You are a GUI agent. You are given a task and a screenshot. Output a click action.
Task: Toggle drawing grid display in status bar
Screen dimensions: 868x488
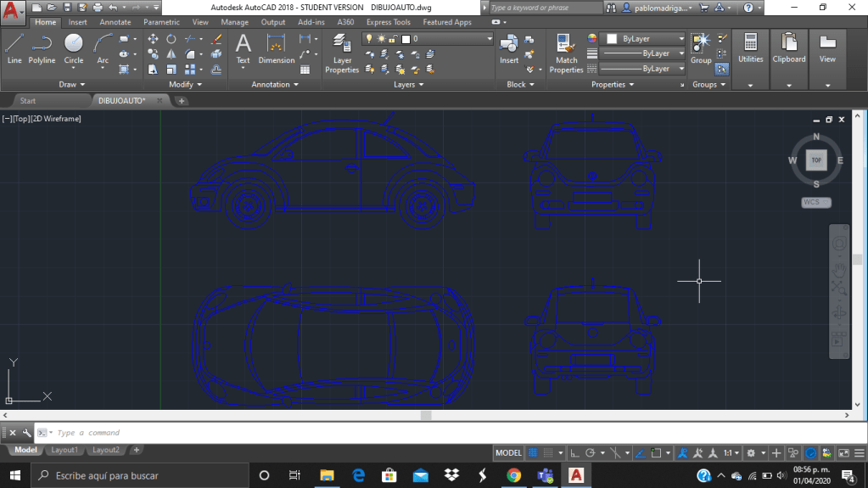tap(533, 453)
